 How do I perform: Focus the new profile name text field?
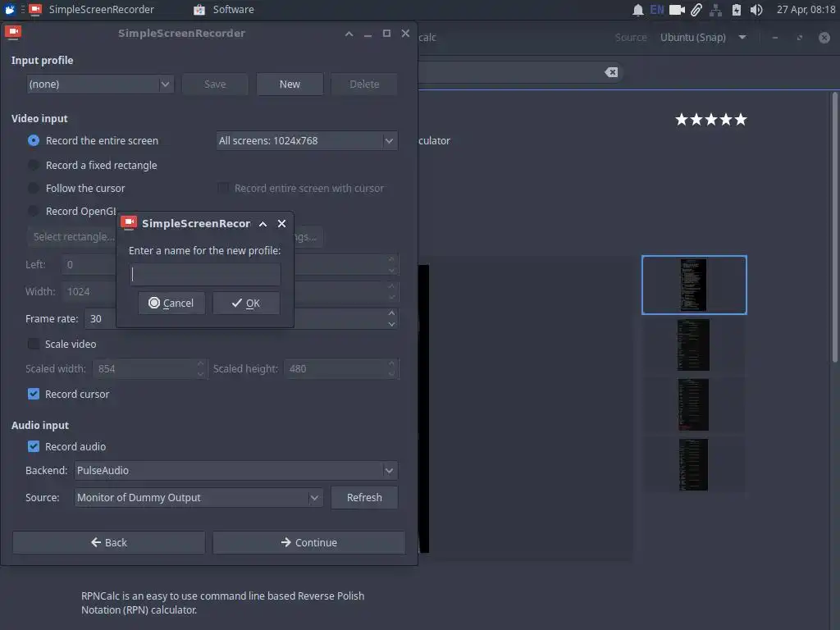(x=205, y=275)
